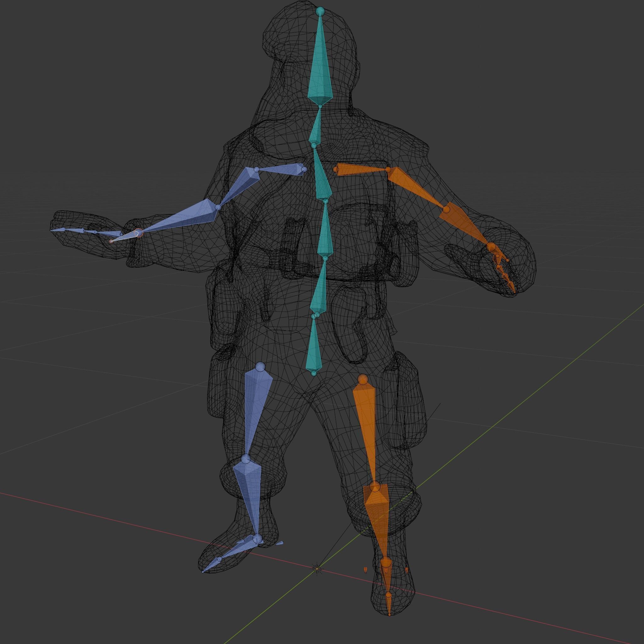Screen dimensions: 644x644
Task: Click the joint sphere atop head bone
Action: click(x=320, y=11)
